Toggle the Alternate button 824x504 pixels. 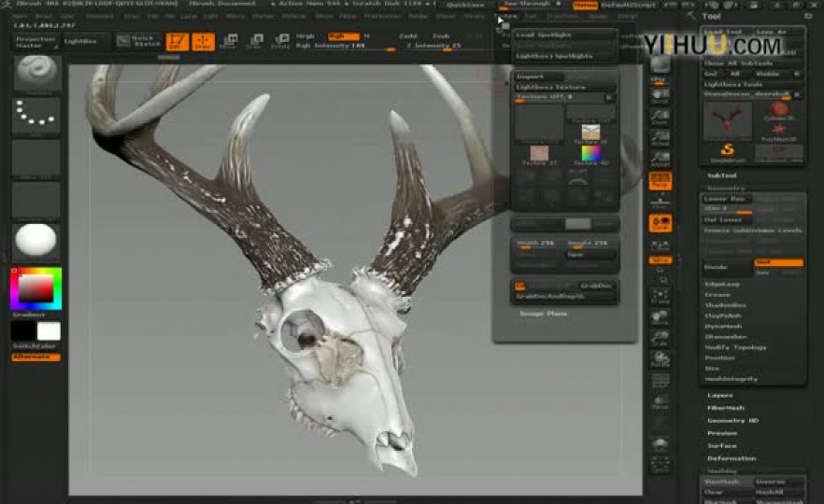(36, 357)
